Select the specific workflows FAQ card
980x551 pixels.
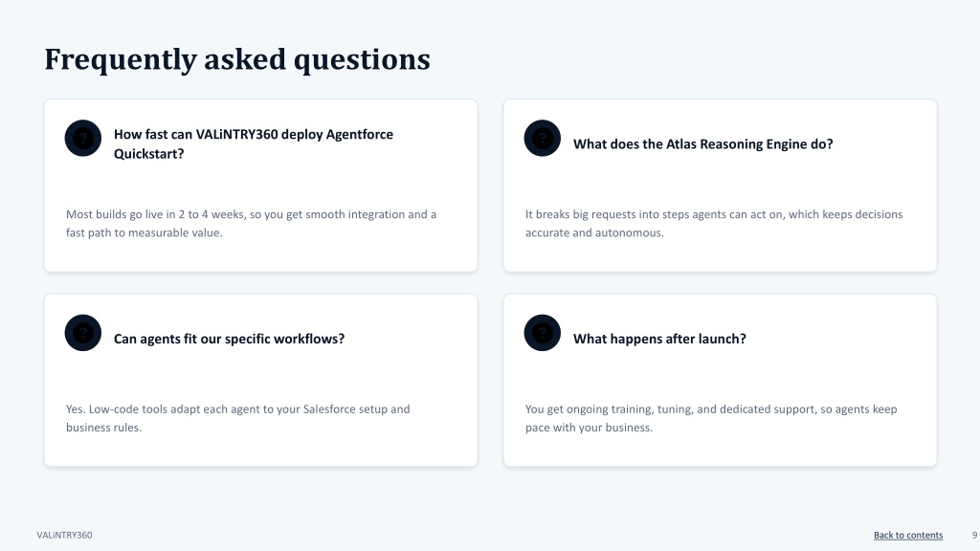coord(260,381)
